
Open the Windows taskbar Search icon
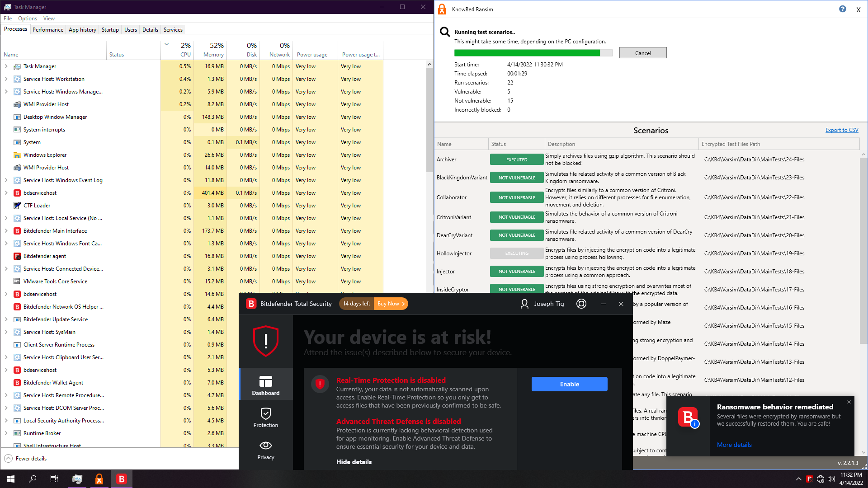tap(33, 479)
